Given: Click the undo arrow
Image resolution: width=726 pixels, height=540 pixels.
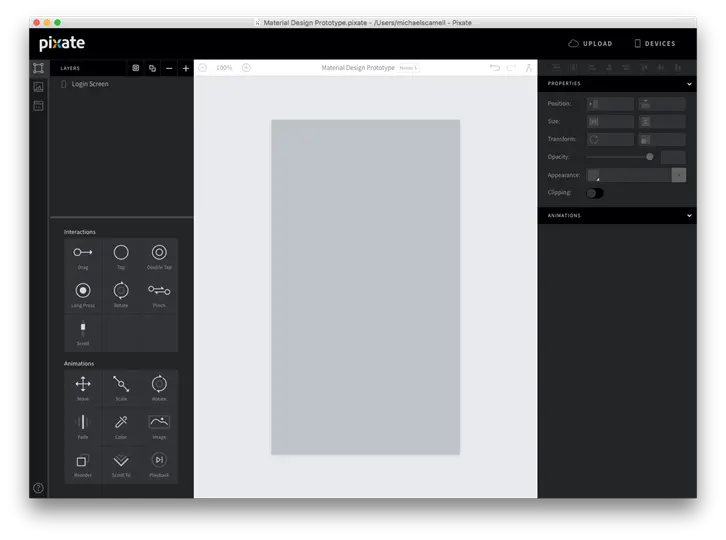Looking at the screenshot, I should pos(494,68).
